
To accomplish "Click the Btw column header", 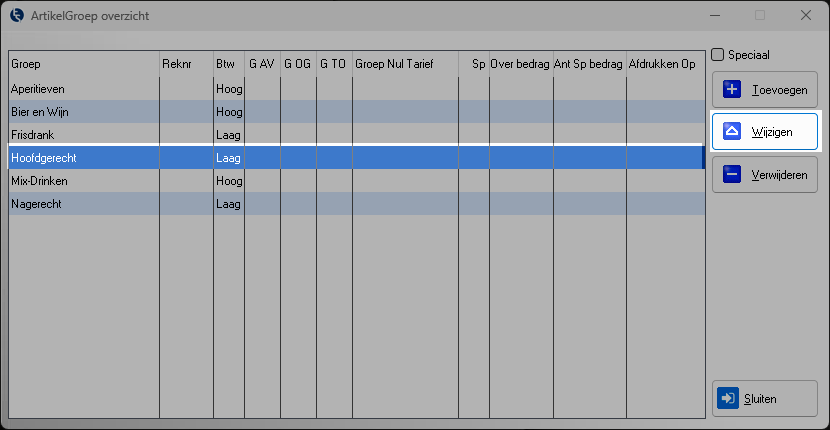I will 228,64.
